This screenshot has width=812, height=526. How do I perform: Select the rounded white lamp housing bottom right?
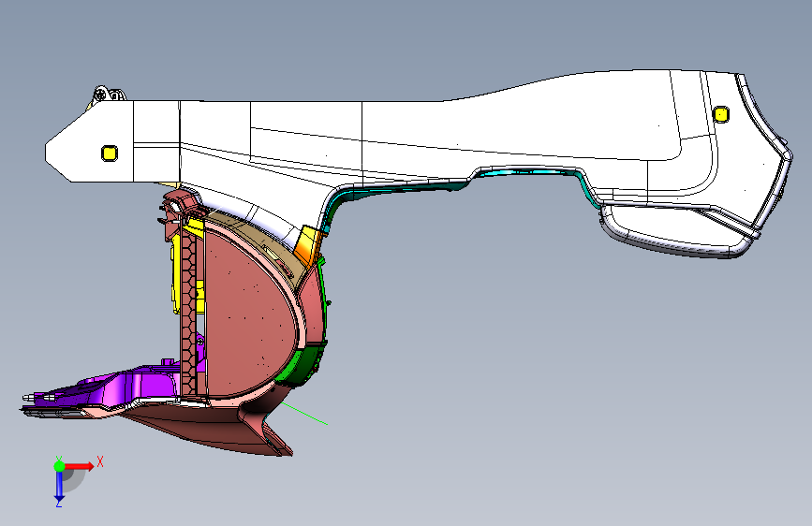click(x=676, y=232)
